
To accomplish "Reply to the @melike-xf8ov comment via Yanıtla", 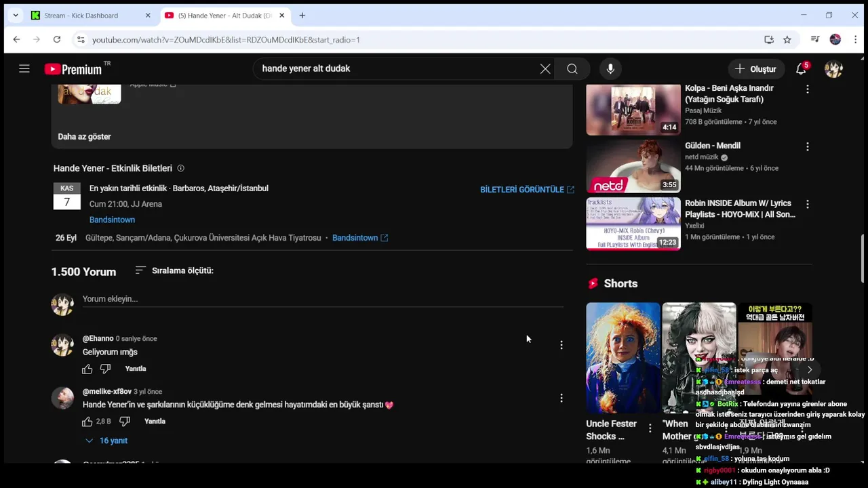I will click(x=155, y=422).
